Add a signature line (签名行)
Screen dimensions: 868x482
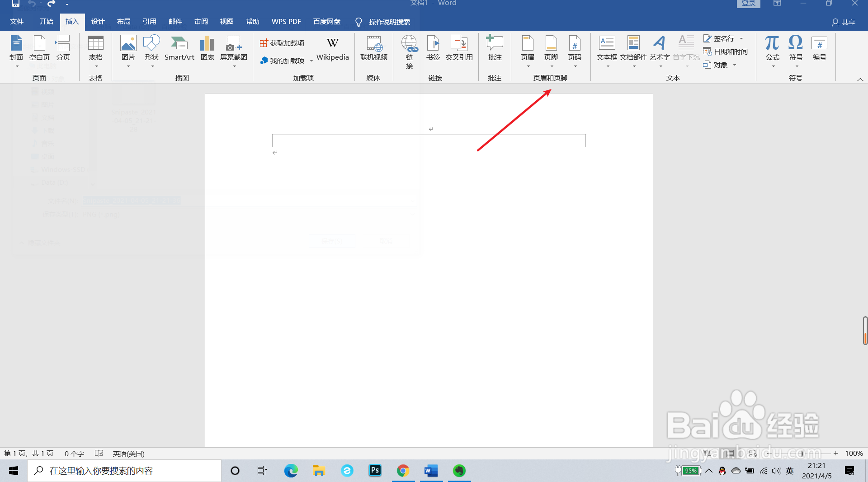[719, 39]
